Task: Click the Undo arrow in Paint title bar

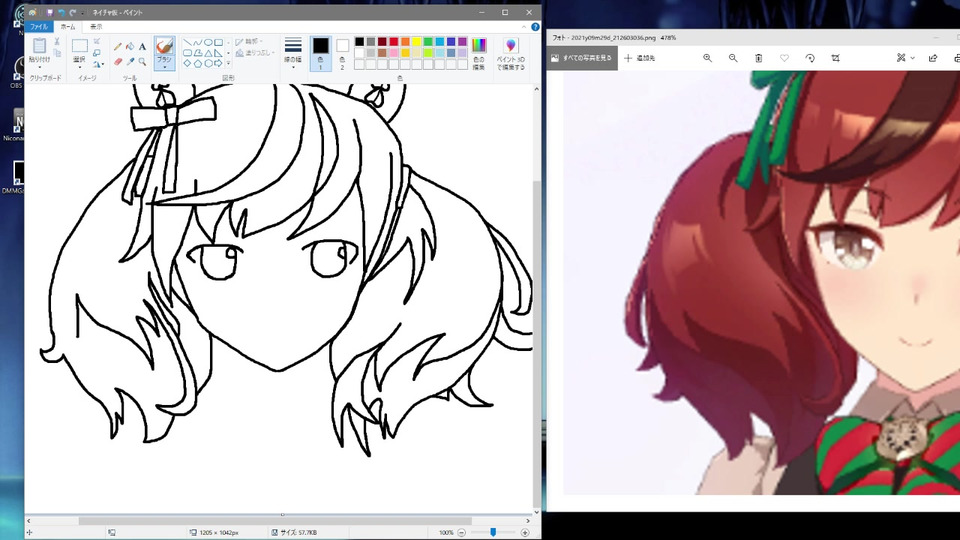Action: [x=61, y=12]
